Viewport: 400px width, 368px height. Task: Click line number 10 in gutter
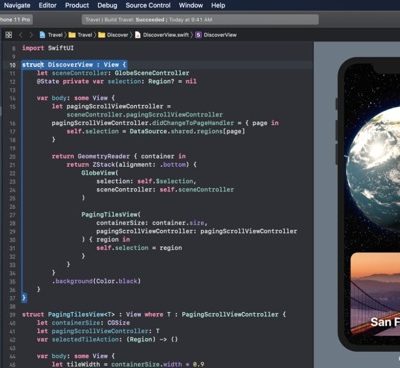[12, 65]
